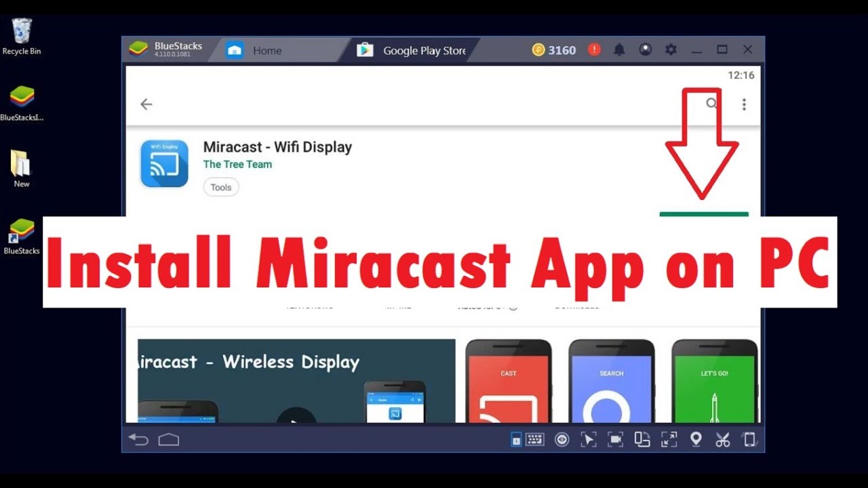Open the account profile icon
This screenshot has height=488, width=868.
pyautogui.click(x=646, y=49)
